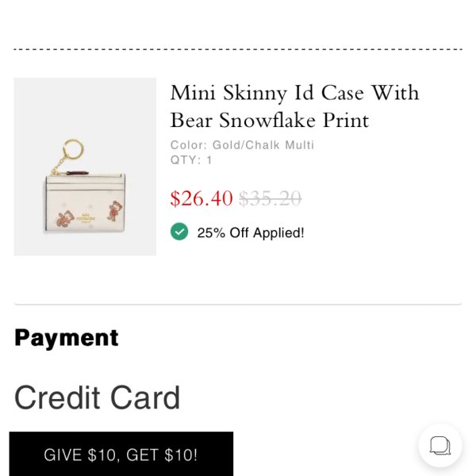Open the Mini Skinny Id Case product thumbnail
The height and width of the screenshot is (476, 476).
(x=85, y=167)
